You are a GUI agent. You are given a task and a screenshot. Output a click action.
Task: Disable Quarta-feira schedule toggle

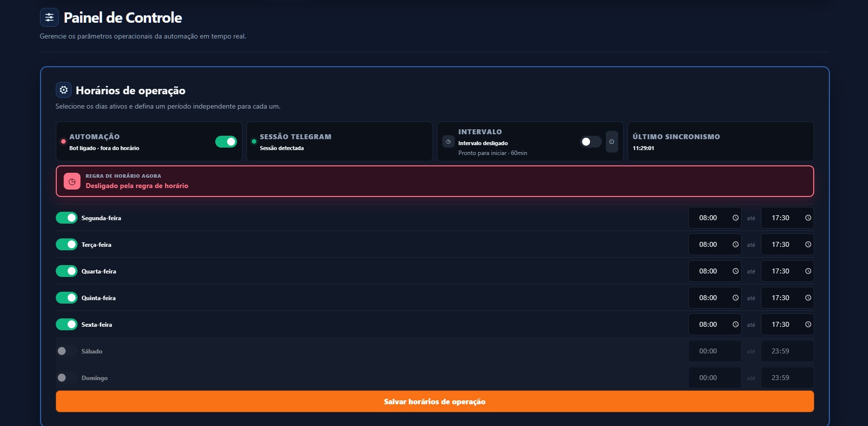[x=67, y=271]
